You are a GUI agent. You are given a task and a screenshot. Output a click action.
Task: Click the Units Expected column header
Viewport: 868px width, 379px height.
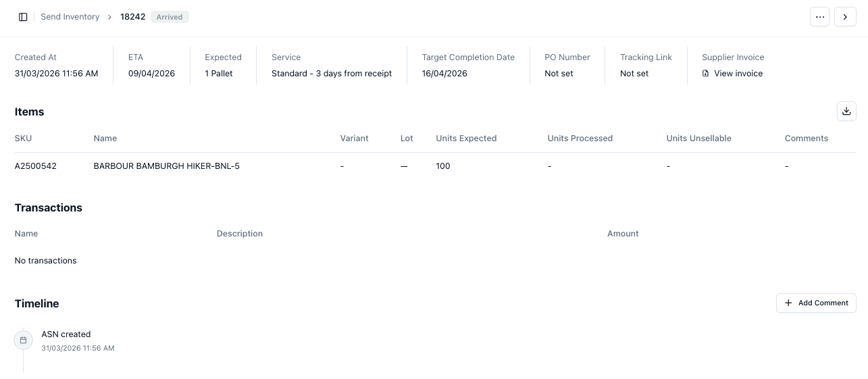pyautogui.click(x=466, y=138)
